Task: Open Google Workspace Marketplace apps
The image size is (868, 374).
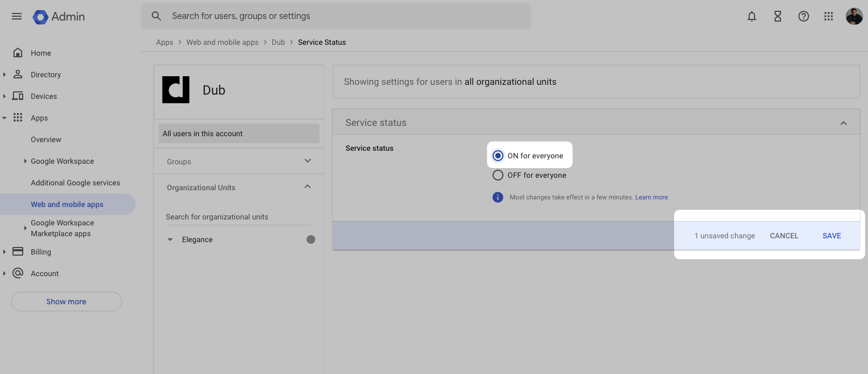Action: click(x=62, y=228)
